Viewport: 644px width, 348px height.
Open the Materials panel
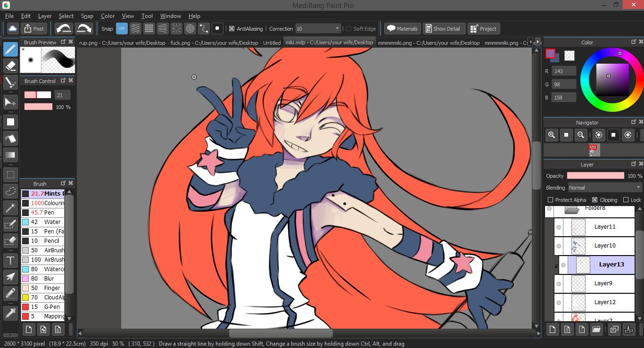(402, 28)
